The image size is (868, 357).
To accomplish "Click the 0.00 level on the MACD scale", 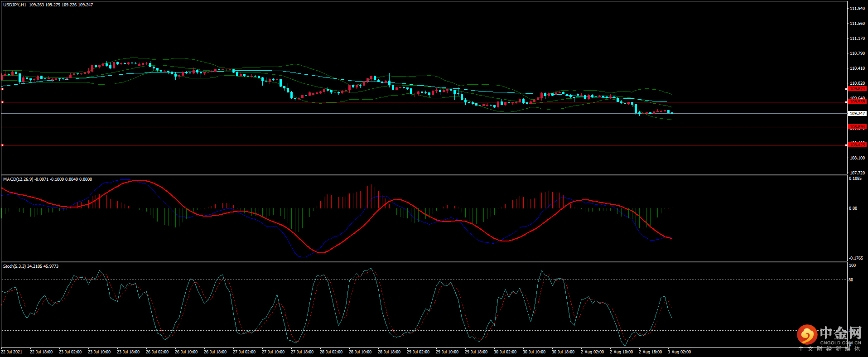I will coord(853,208).
